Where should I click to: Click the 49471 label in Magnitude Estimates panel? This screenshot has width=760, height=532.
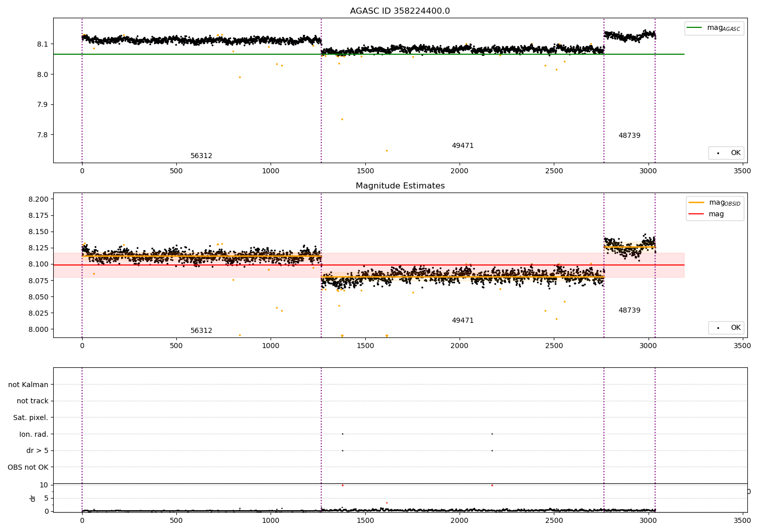point(463,321)
